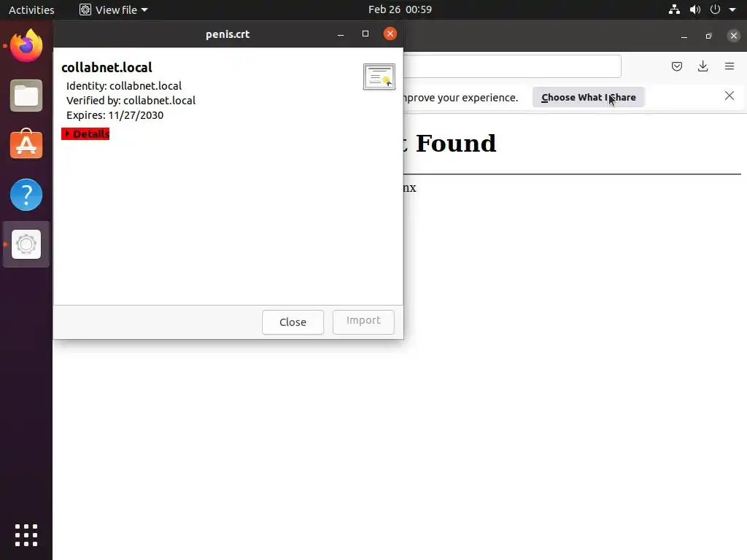Click the Close button in certificate viewer

[x=293, y=322]
